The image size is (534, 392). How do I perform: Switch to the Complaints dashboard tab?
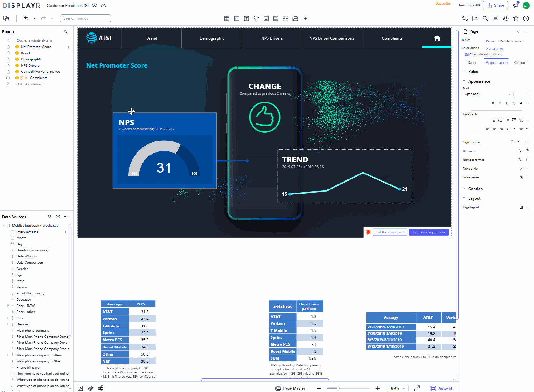point(392,38)
